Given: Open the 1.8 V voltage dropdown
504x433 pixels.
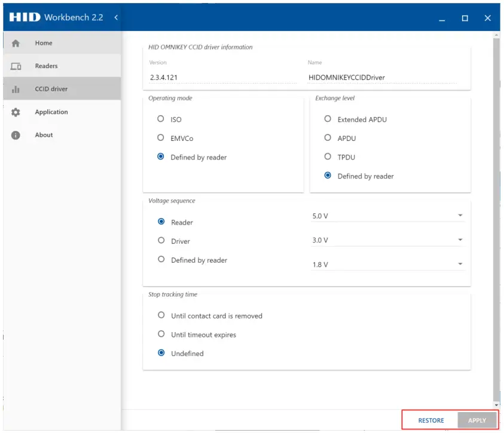Looking at the screenshot, I should point(387,264).
